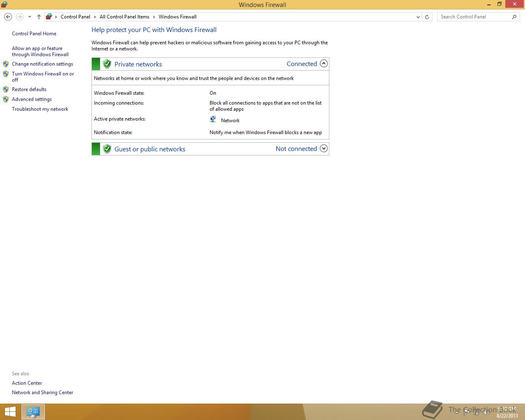Click the Control Panel taskbar button
525x420 pixels.
click(x=33, y=412)
